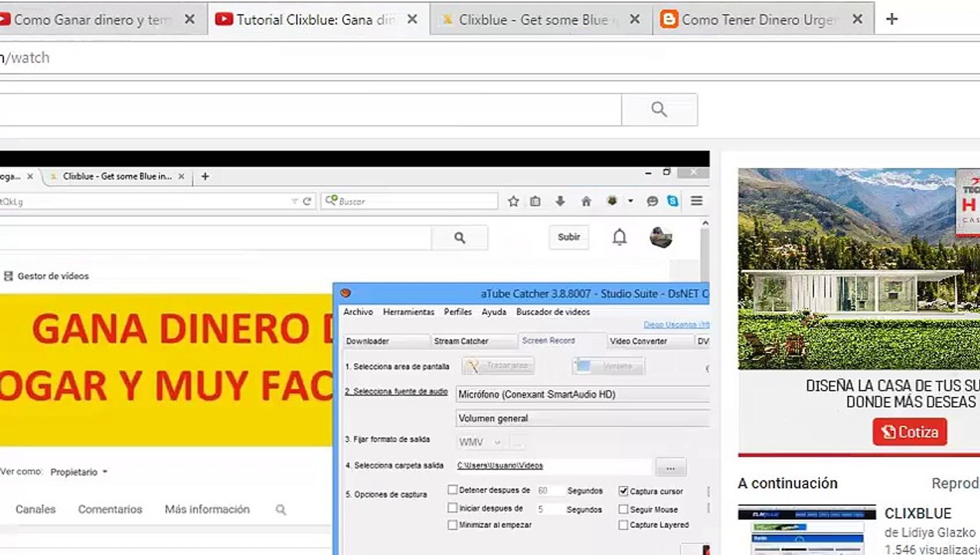The width and height of the screenshot is (980, 555).
Task: Enable 'Seguir Mouse' checkbox
Action: [x=623, y=509]
